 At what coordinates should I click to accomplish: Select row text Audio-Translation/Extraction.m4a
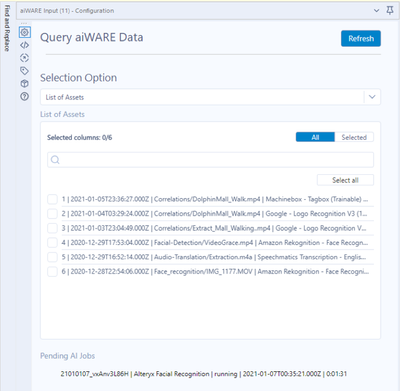(214, 257)
